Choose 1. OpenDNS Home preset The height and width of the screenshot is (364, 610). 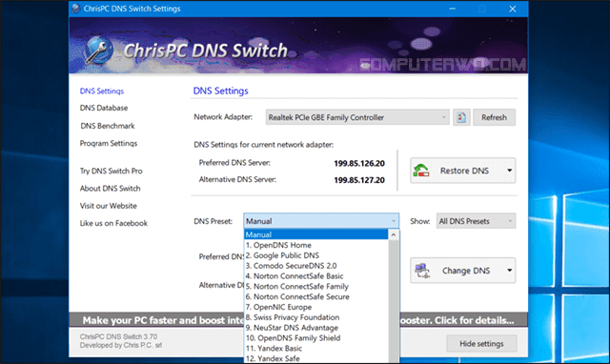click(315, 245)
